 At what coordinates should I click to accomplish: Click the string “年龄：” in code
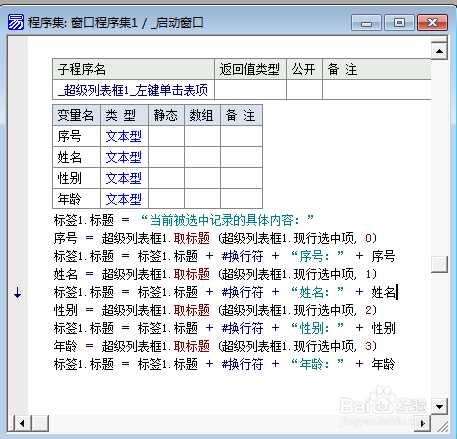317,364
